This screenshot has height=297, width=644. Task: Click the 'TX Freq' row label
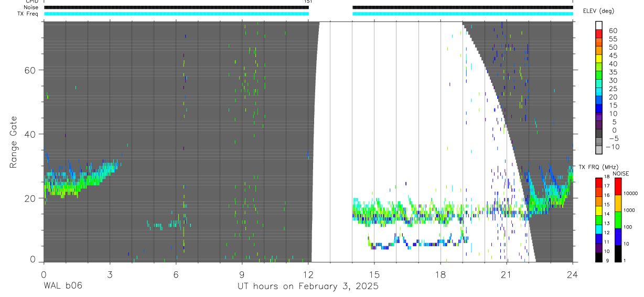pos(28,14)
